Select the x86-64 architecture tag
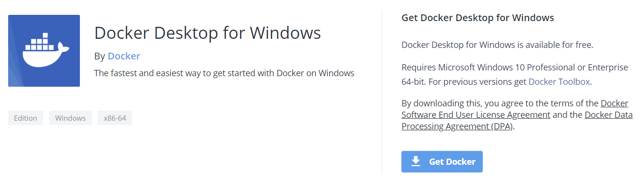Viewport: 644px width, 183px height. 115,118
